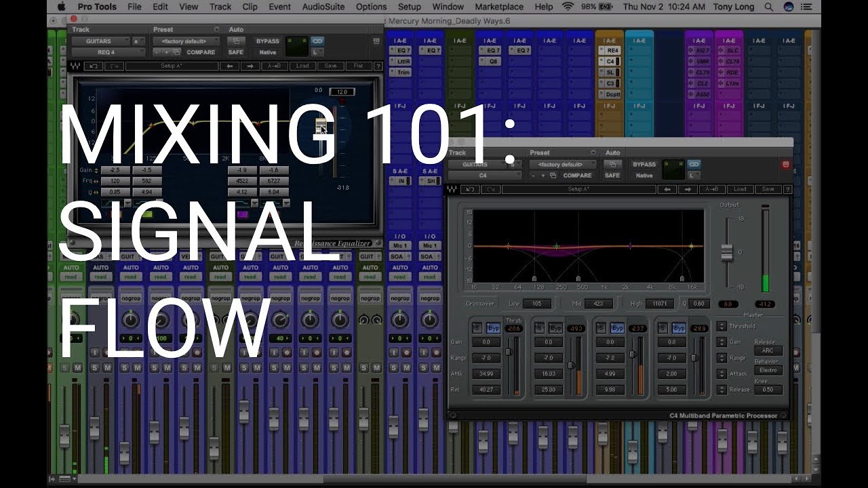Open the File menu

coord(134,7)
